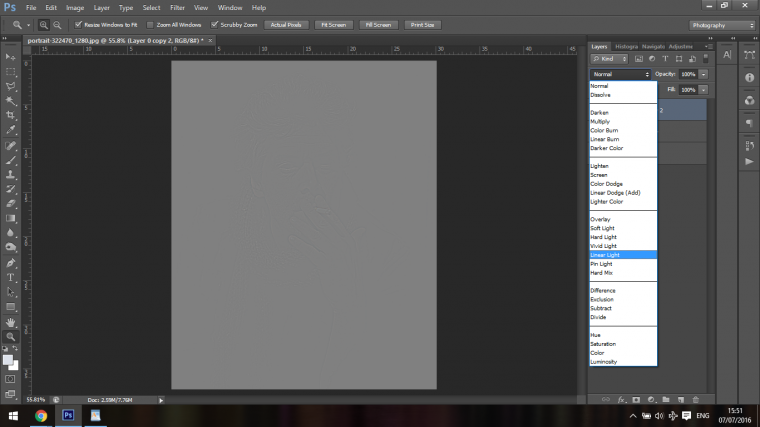The height and width of the screenshot is (427, 760).
Task: Click the Zoom Out magnifier option
Action: 57,25
